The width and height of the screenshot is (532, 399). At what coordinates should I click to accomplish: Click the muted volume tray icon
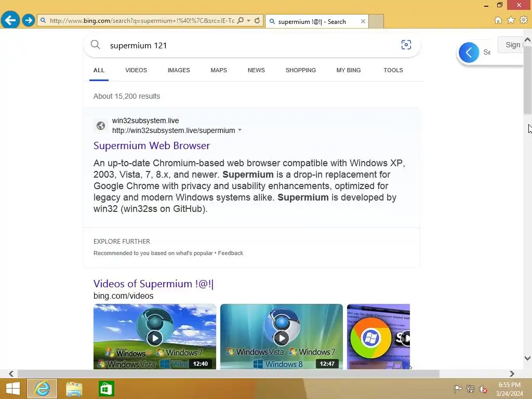pos(483,389)
